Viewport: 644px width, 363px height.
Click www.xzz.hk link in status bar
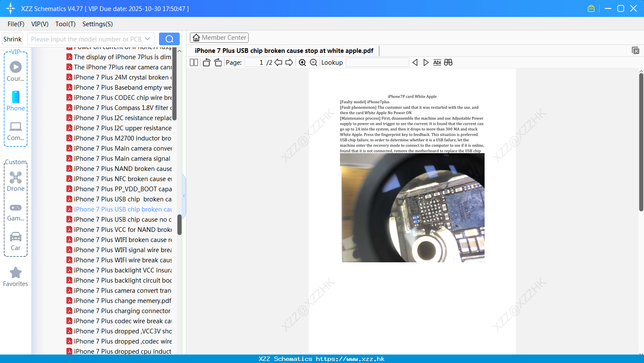(x=350, y=359)
